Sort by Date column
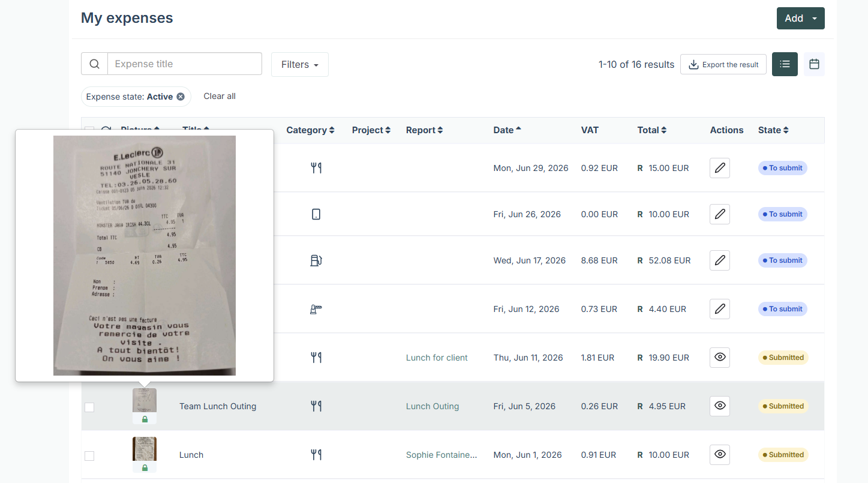The height and width of the screenshot is (483, 868). (507, 130)
